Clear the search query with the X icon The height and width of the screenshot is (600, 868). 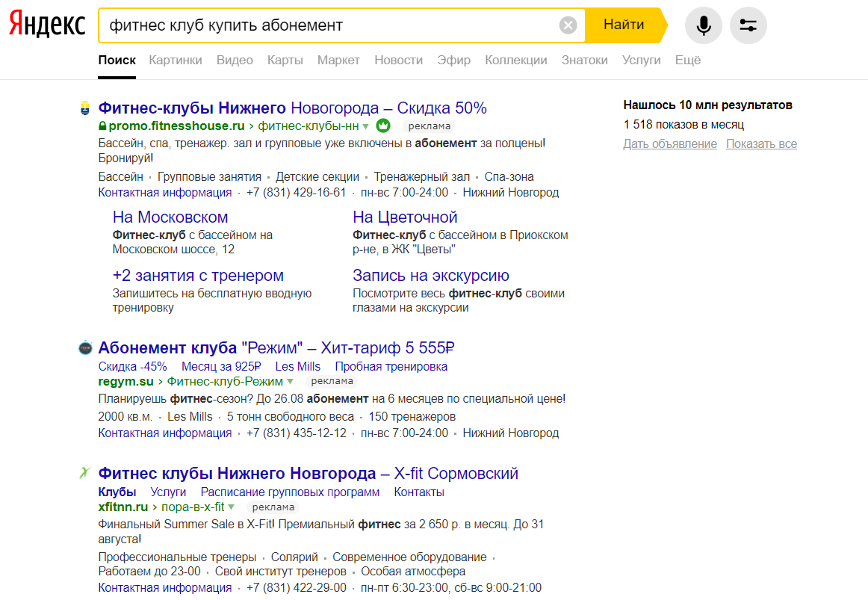pyautogui.click(x=568, y=25)
